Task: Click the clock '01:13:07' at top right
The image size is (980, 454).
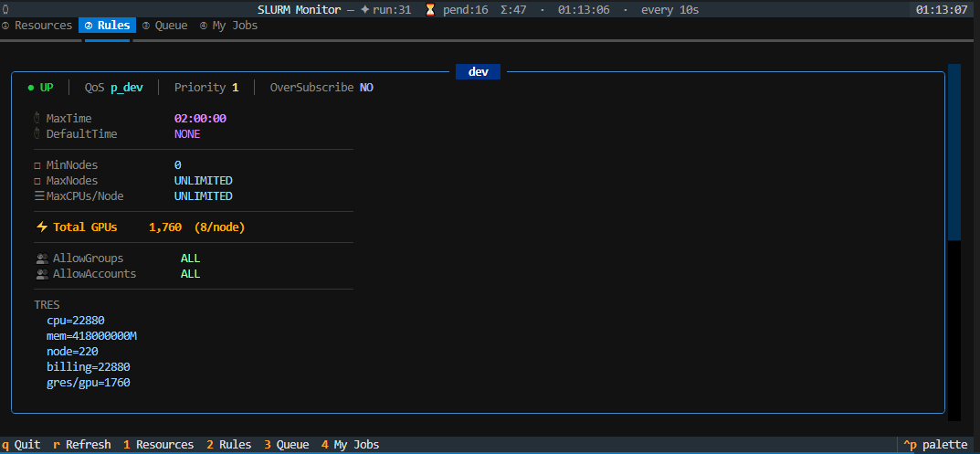Action: coord(942,10)
